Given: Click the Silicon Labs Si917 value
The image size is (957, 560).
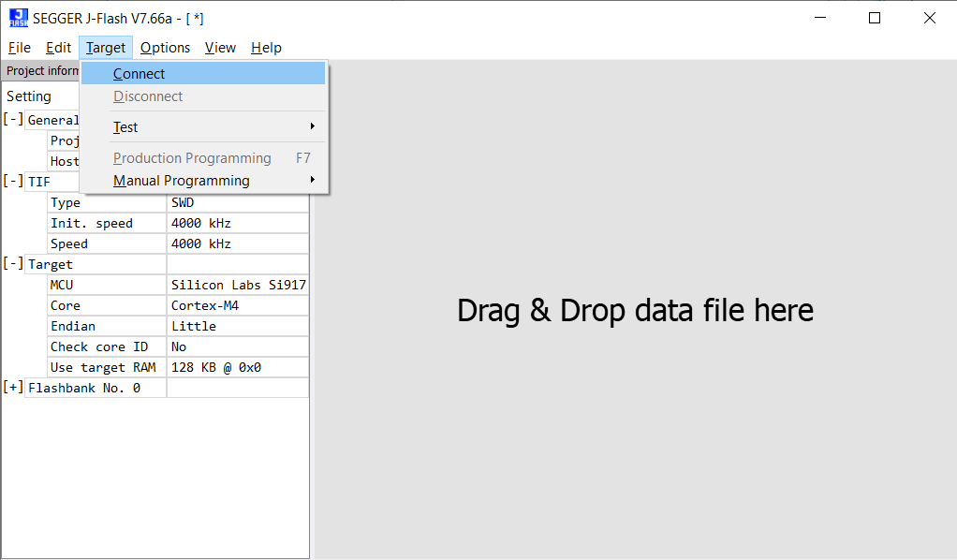Looking at the screenshot, I should click(x=238, y=286).
